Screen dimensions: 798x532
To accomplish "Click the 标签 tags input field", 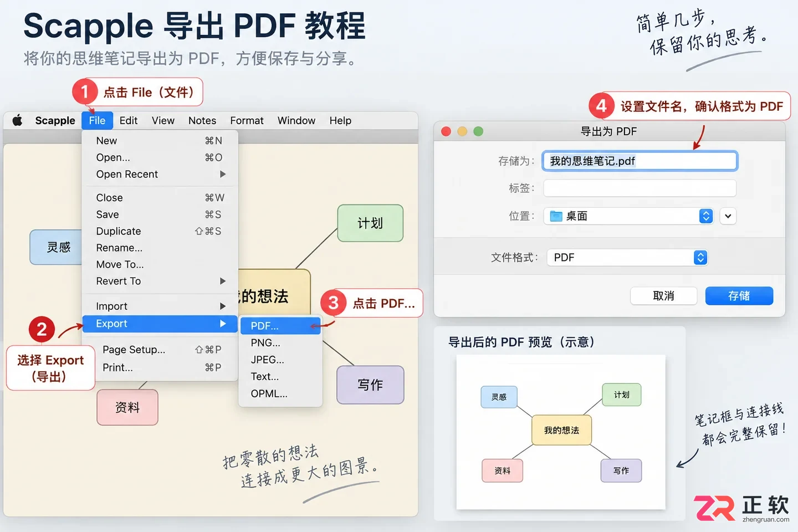I will tap(640, 188).
